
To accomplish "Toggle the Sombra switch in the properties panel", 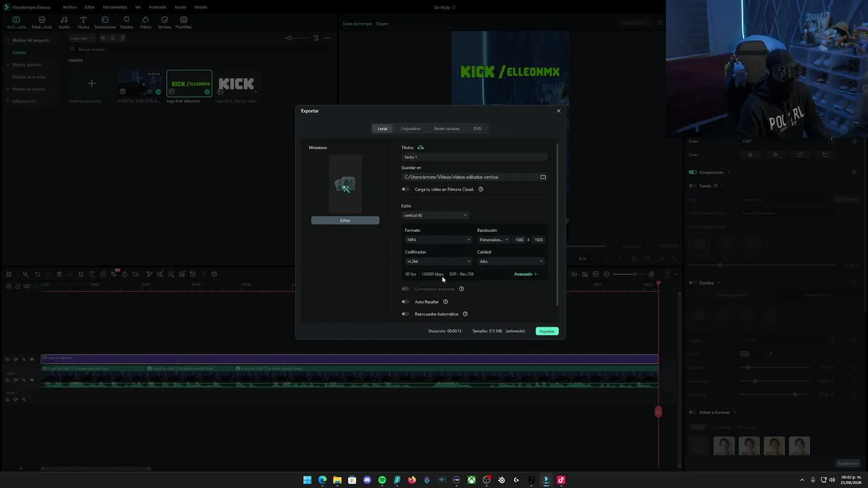I will click(693, 283).
